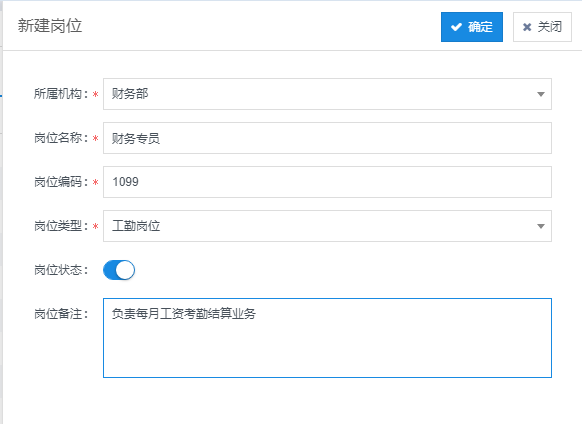Click the 确定 confirm button

[x=472, y=27]
